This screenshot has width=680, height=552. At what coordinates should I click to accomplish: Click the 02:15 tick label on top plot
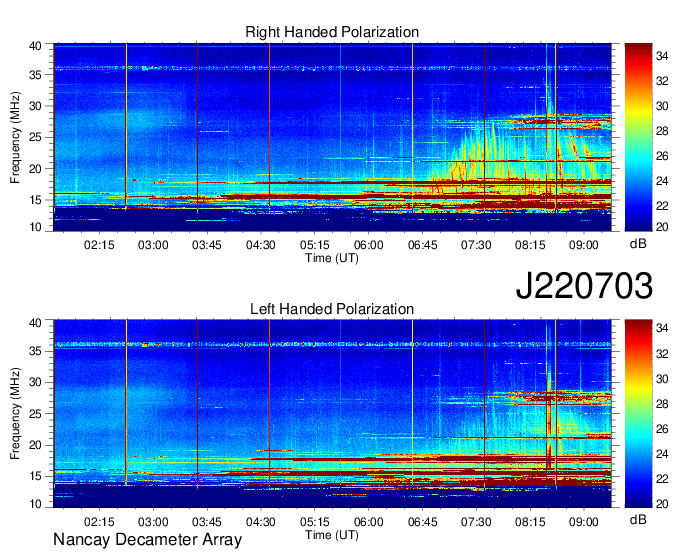pos(99,245)
